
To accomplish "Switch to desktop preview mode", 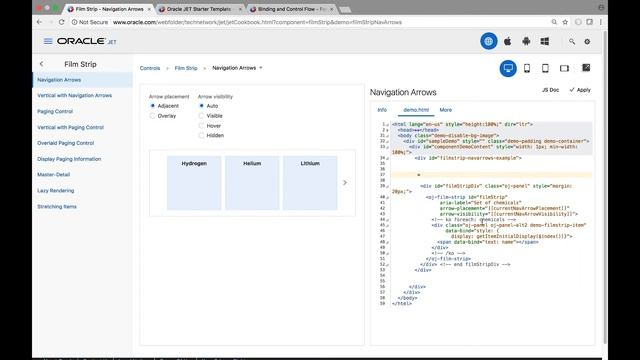I will pos(508,68).
